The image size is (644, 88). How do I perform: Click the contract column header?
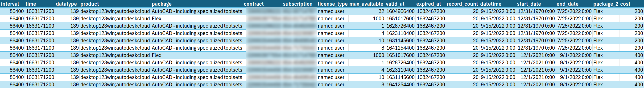pos(253,4)
